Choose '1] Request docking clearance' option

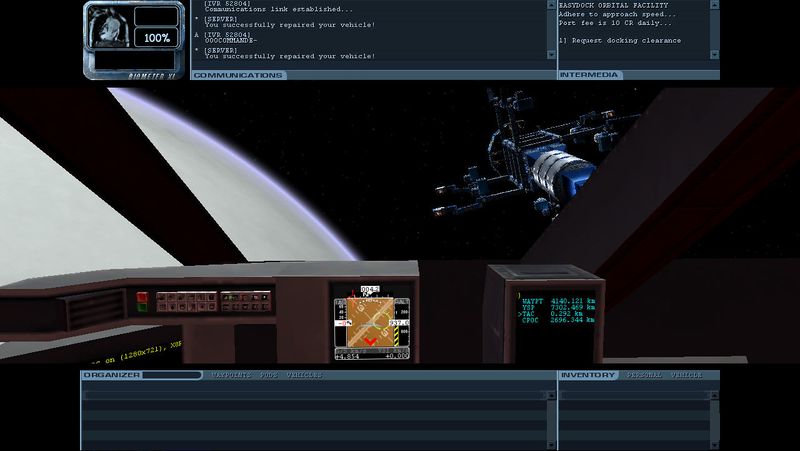(620, 40)
